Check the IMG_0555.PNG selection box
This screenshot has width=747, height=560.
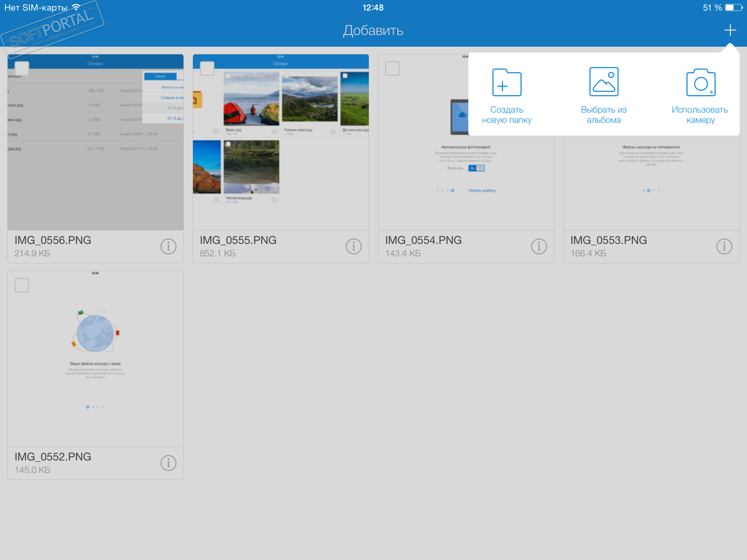coord(207,69)
